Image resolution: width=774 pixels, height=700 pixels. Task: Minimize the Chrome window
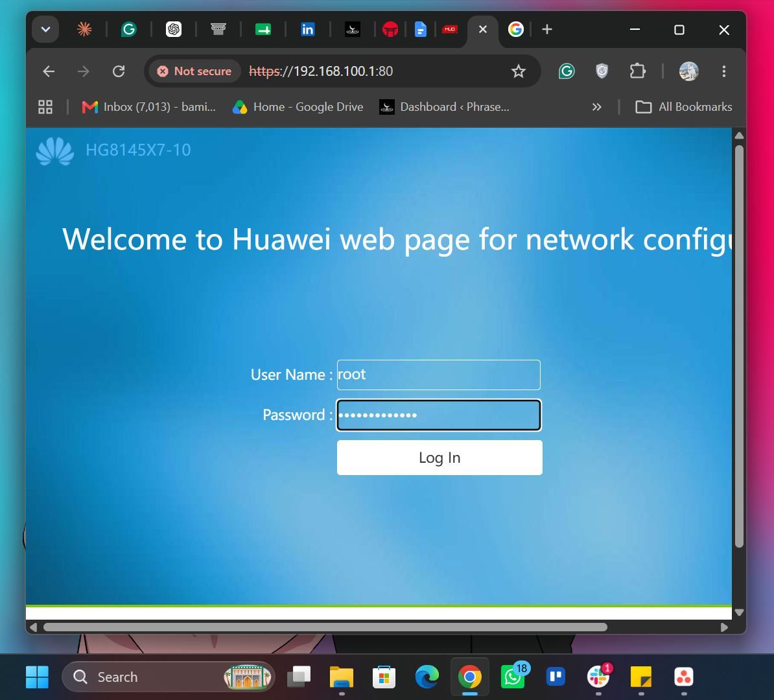click(635, 30)
